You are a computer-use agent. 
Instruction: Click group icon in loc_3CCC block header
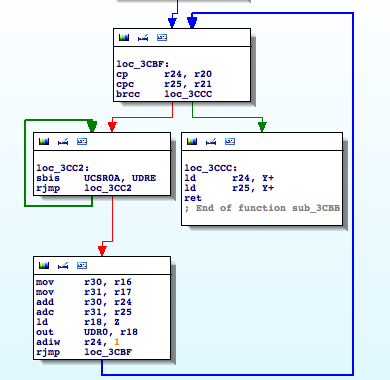pyautogui.click(x=230, y=141)
